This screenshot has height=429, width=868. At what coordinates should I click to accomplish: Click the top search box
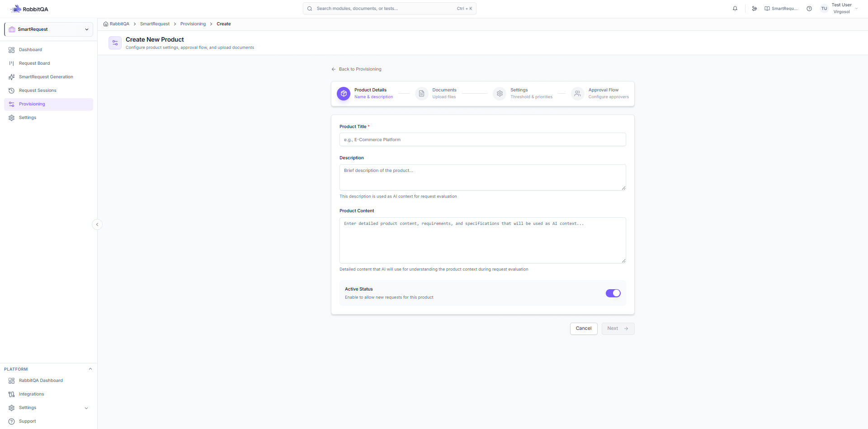pos(390,9)
